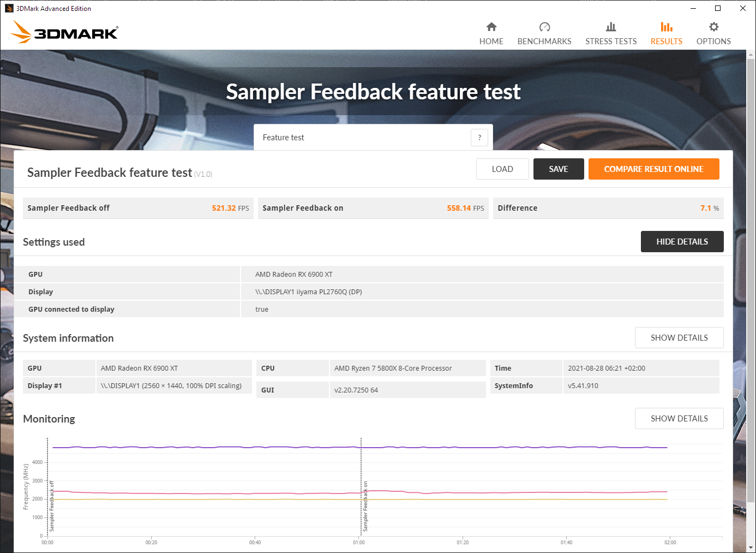Click the DISPLAY1 iiyama PL2760Q value
Image resolution: width=756 pixels, height=553 pixels.
tap(309, 292)
